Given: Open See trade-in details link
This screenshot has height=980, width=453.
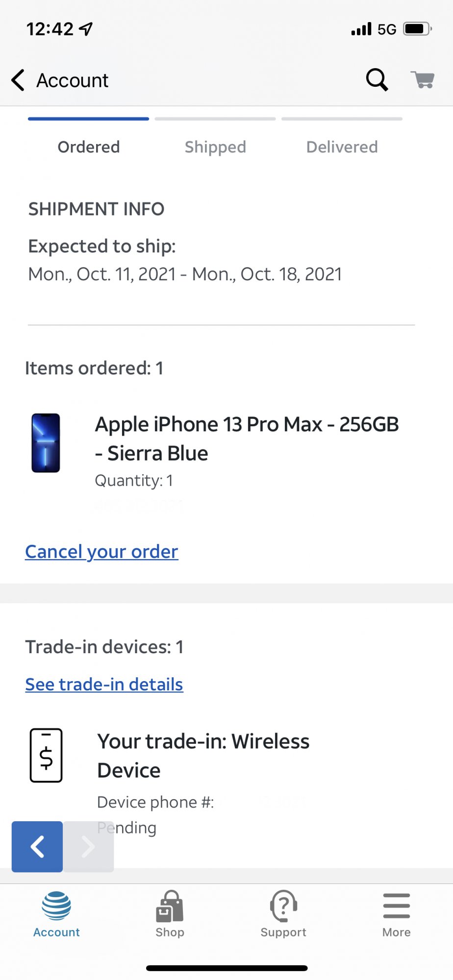Looking at the screenshot, I should click(104, 684).
